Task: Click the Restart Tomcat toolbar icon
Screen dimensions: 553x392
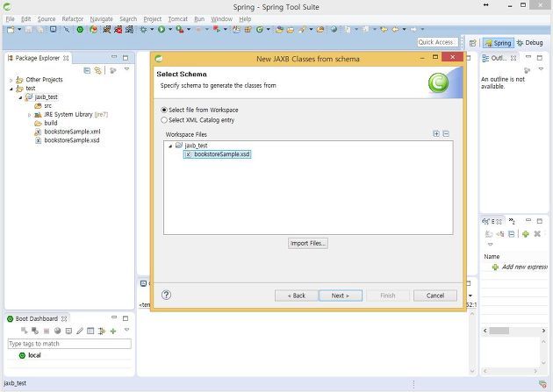Action: [129, 30]
